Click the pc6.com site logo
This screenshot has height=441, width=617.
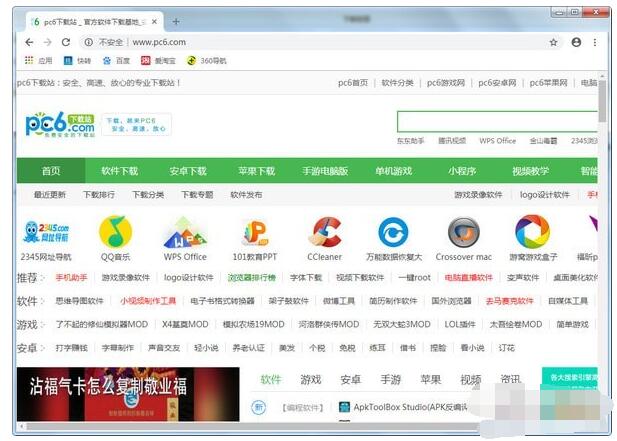(x=60, y=124)
